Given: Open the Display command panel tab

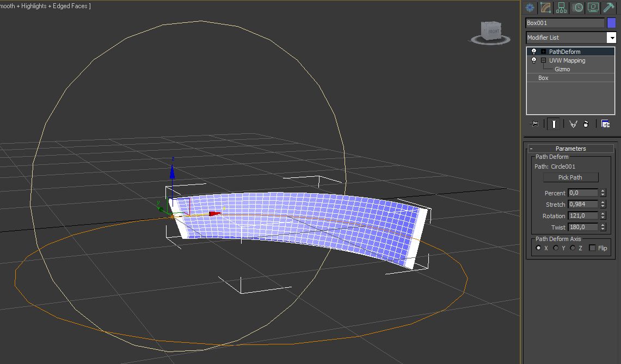Looking at the screenshot, I should click(593, 8).
